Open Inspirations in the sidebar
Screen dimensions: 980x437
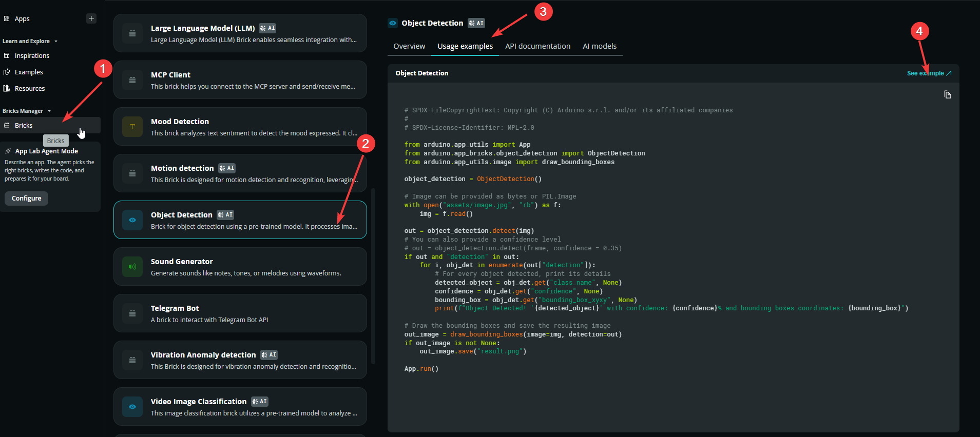pyautogui.click(x=32, y=55)
